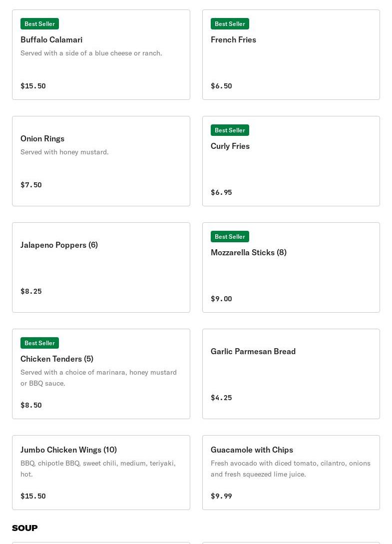Click Best Seller badge on Chicken Tenders

click(39, 343)
